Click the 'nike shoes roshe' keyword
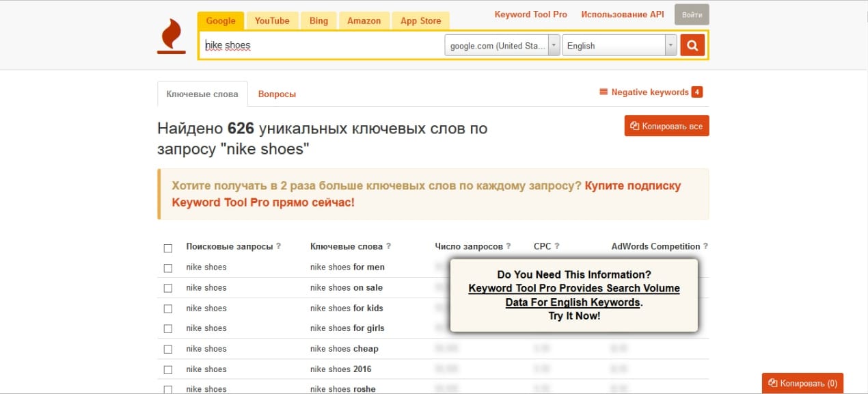The width and height of the screenshot is (868, 394). 343,389
